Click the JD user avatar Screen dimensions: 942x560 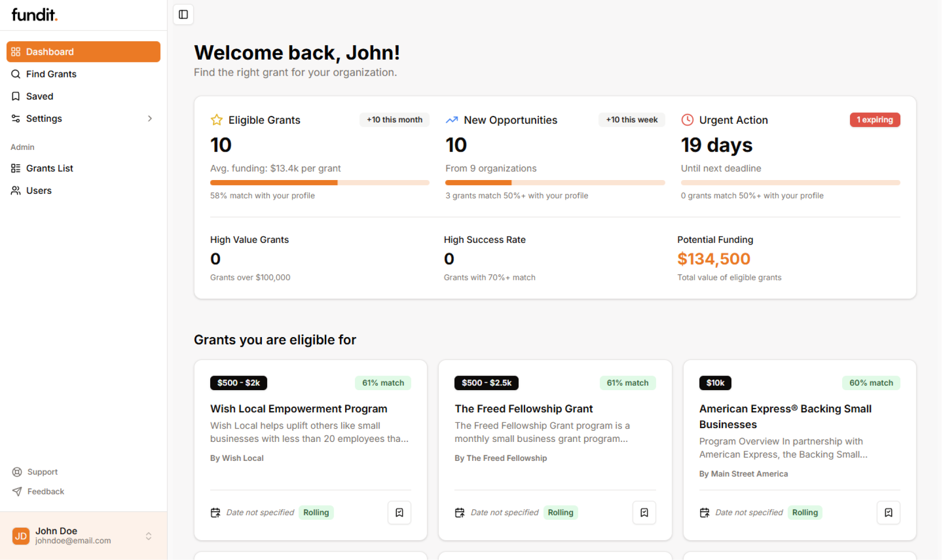pos(21,536)
